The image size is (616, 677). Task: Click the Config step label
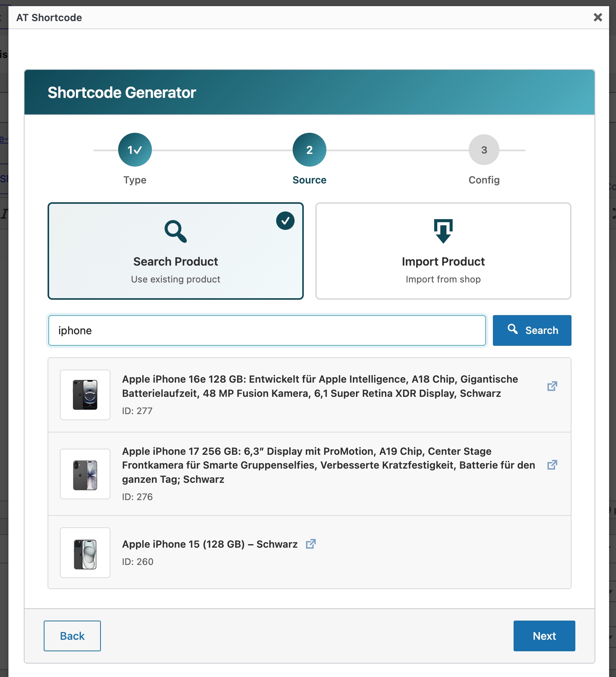coord(484,180)
